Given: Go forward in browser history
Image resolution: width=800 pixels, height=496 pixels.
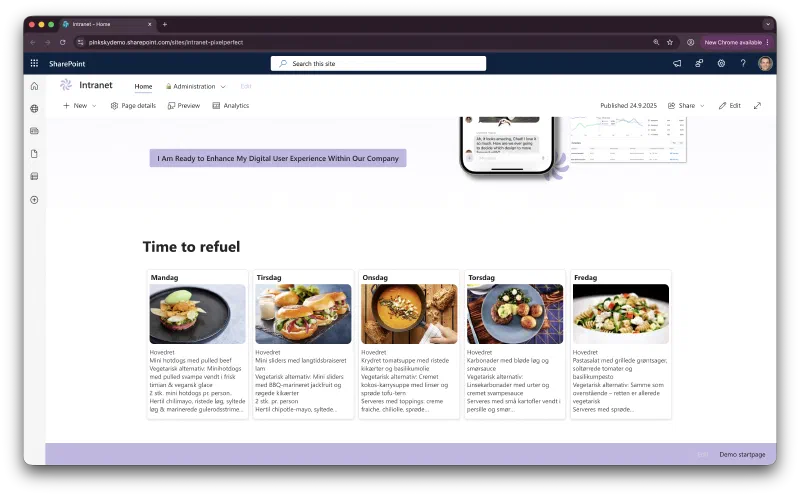Looking at the screenshot, I should pyautogui.click(x=47, y=42).
